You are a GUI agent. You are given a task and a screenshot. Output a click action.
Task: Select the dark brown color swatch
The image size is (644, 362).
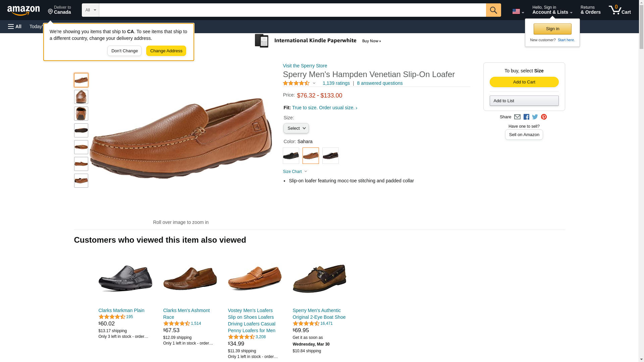tap(330, 156)
